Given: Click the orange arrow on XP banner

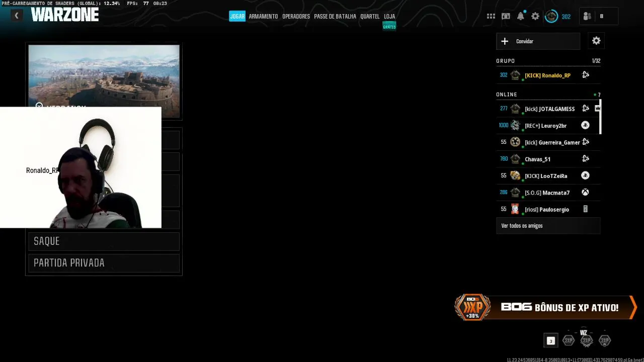Looking at the screenshot, I should (x=633, y=307).
